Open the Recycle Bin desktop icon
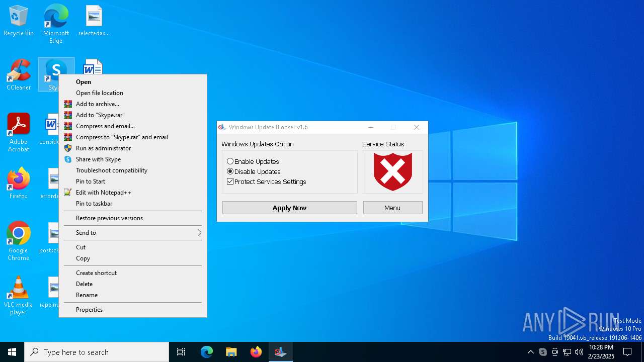The height and width of the screenshot is (362, 644). 19,21
